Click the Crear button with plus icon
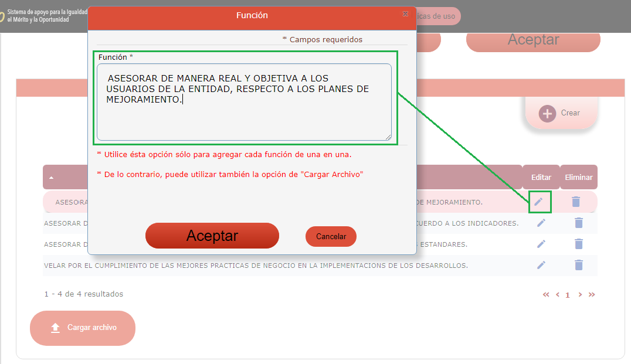This screenshot has height=364, width=631. [560, 113]
